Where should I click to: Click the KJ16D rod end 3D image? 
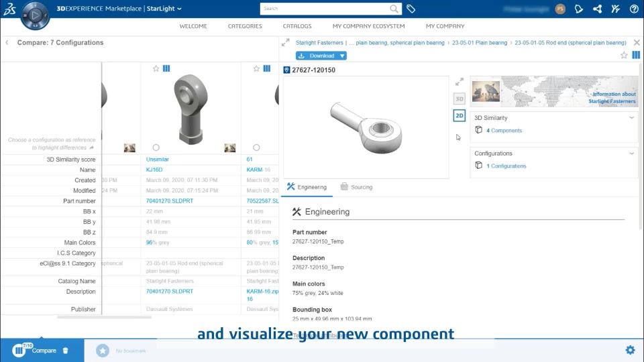[190, 109]
